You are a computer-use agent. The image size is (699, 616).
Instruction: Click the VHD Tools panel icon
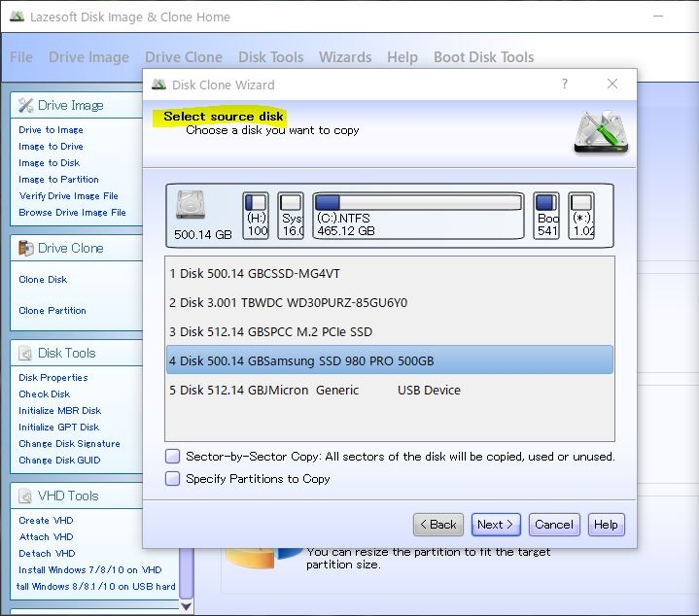point(25,496)
